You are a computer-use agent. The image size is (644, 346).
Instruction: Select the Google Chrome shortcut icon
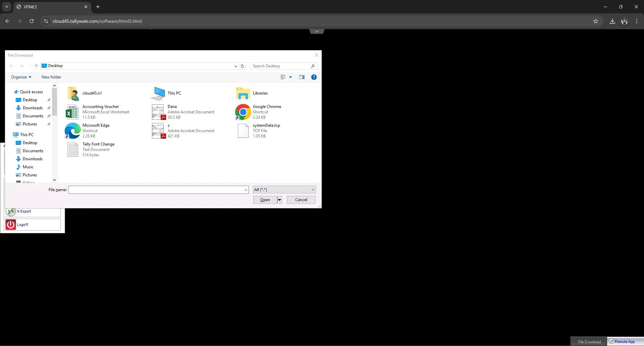click(243, 112)
